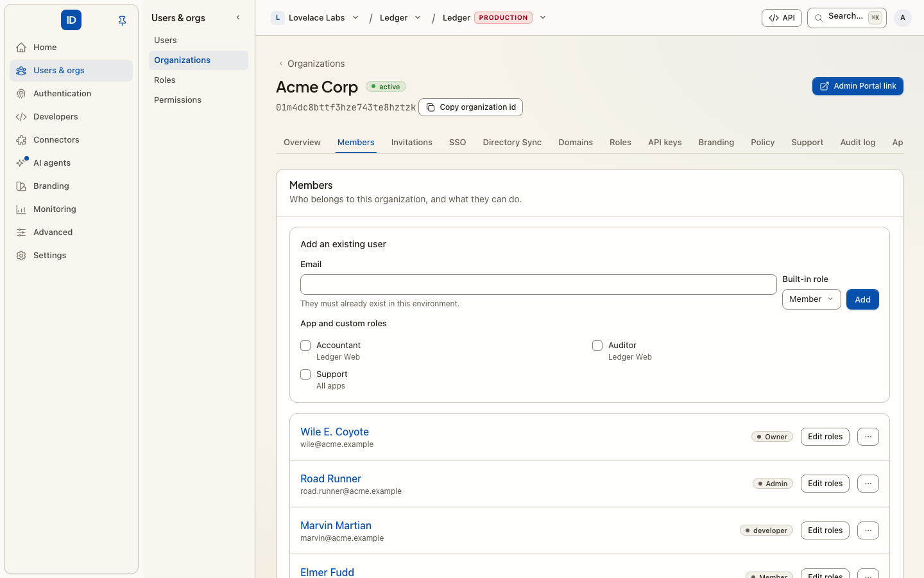The height and width of the screenshot is (578, 924).
Task: Open the Search box in the header
Action: (846, 18)
